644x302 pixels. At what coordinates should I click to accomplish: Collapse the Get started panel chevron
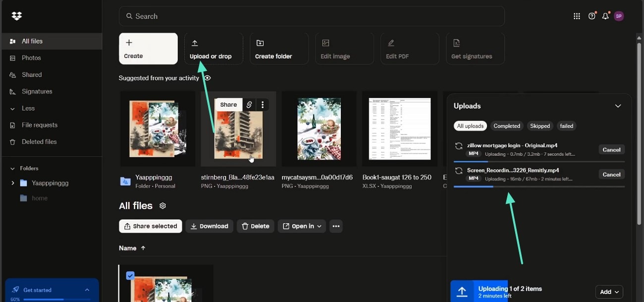pos(87,290)
